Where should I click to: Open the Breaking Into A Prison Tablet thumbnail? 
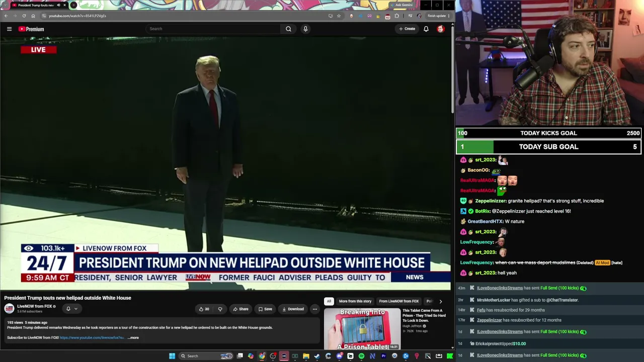[x=362, y=329]
